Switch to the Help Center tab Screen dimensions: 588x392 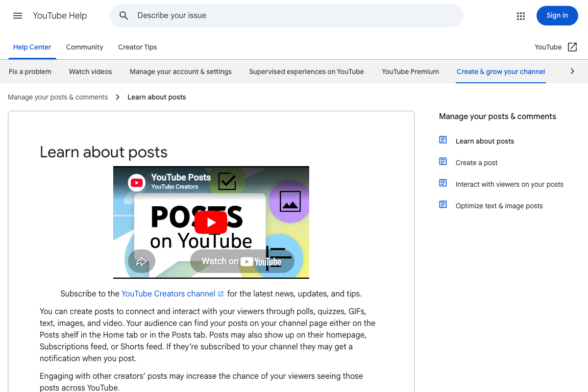[32, 47]
